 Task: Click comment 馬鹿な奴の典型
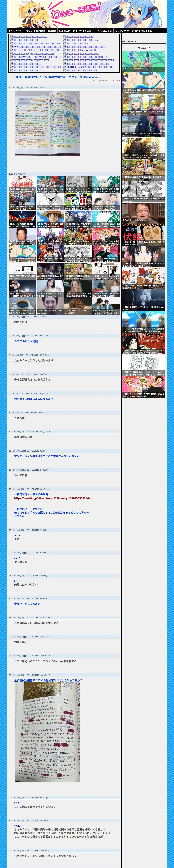[23, 437]
